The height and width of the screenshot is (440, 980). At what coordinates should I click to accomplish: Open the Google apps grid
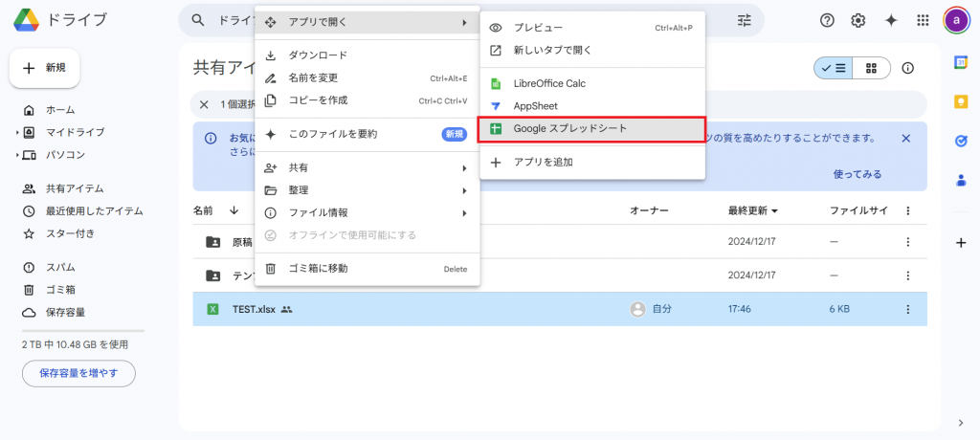pos(923,21)
